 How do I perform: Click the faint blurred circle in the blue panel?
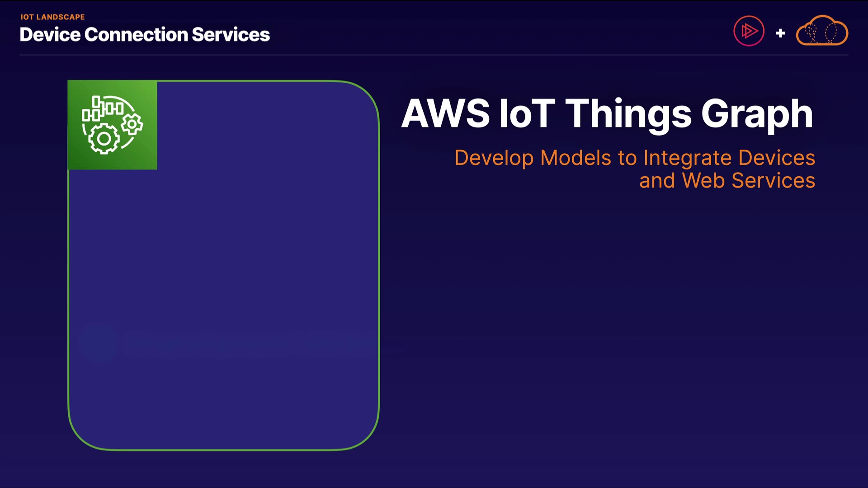(x=99, y=343)
